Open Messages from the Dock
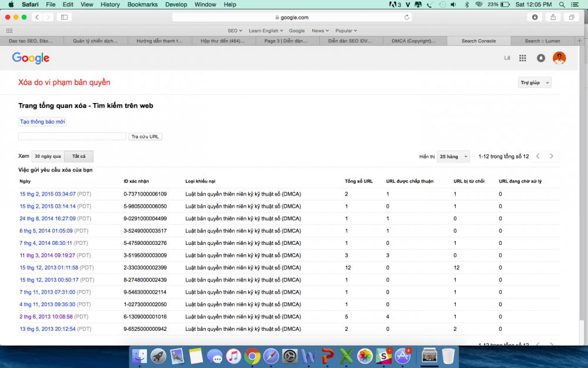This screenshot has height=368, width=588. pos(215,356)
